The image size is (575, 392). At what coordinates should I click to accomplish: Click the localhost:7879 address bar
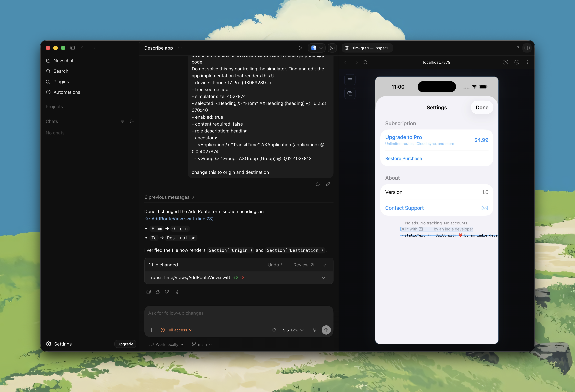click(x=437, y=62)
